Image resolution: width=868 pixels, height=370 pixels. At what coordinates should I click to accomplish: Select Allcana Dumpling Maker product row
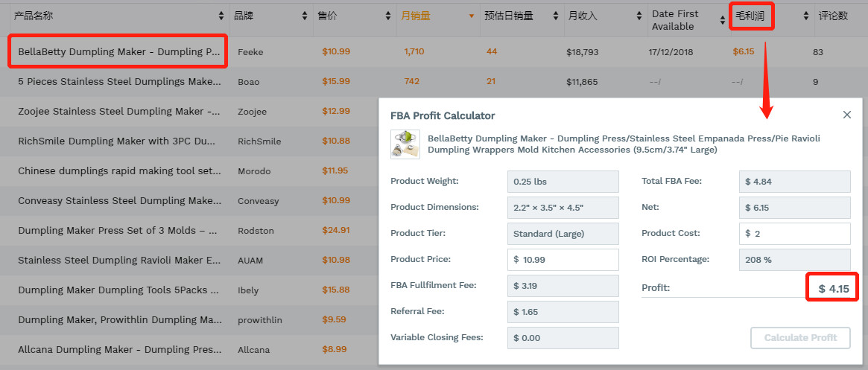click(119, 349)
